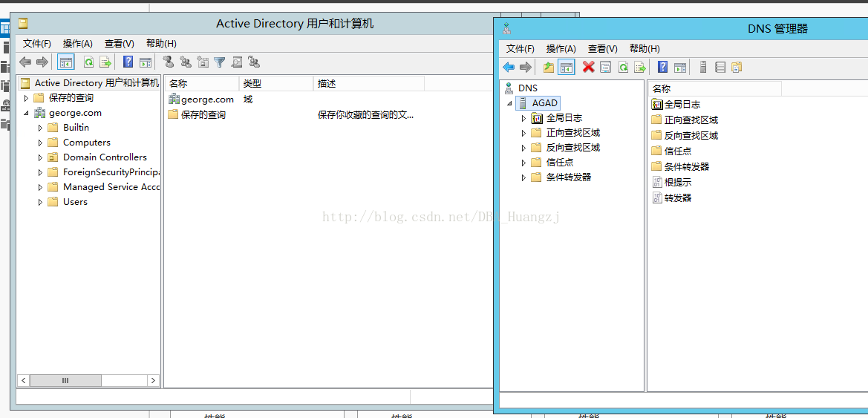
Task: Open Help icon in DNS Manager toolbar
Action: click(662, 67)
